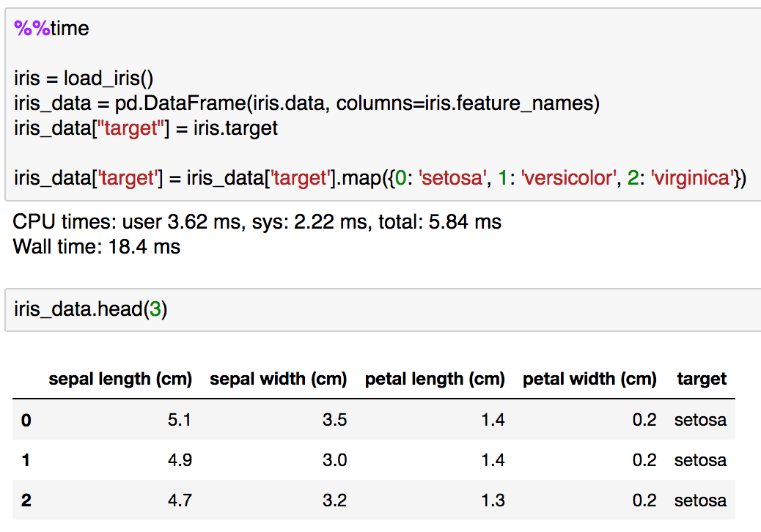Click row index 1 in the table
761x532 pixels.
coord(26,460)
